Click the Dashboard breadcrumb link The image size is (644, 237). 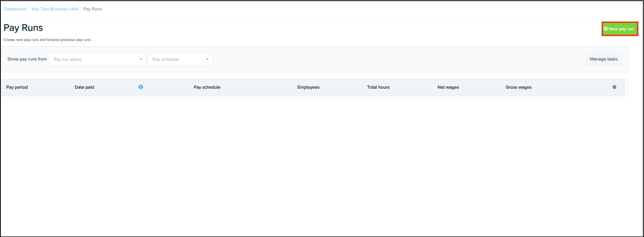[x=15, y=9]
